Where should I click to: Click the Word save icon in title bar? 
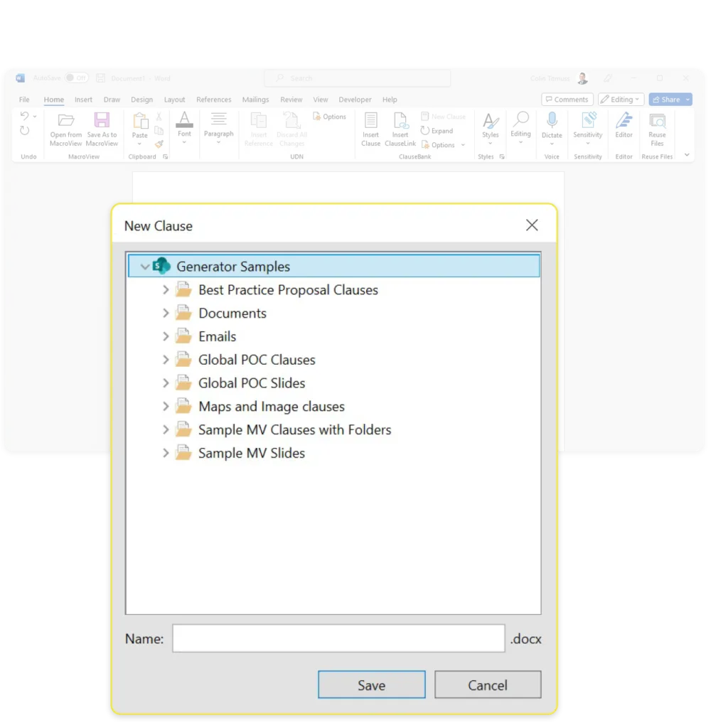click(100, 78)
